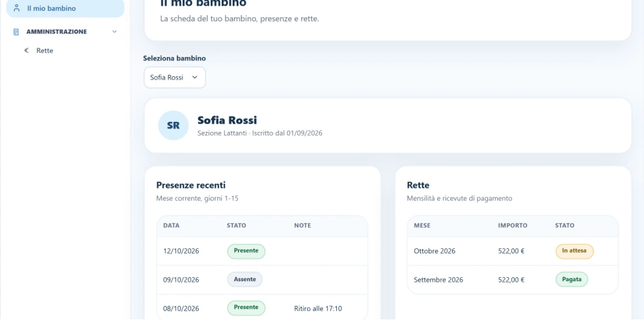This screenshot has width=644, height=320.
Task: Select the Ottobre 2026 row
Action: pos(513,251)
